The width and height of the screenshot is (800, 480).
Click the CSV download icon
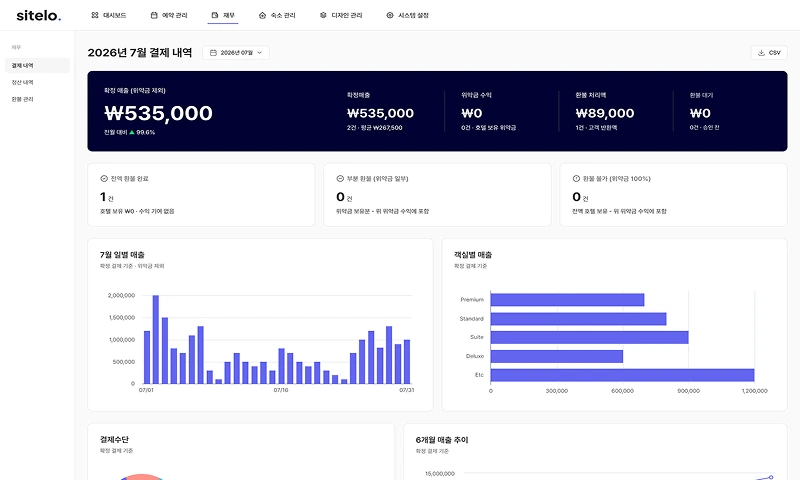coord(761,53)
